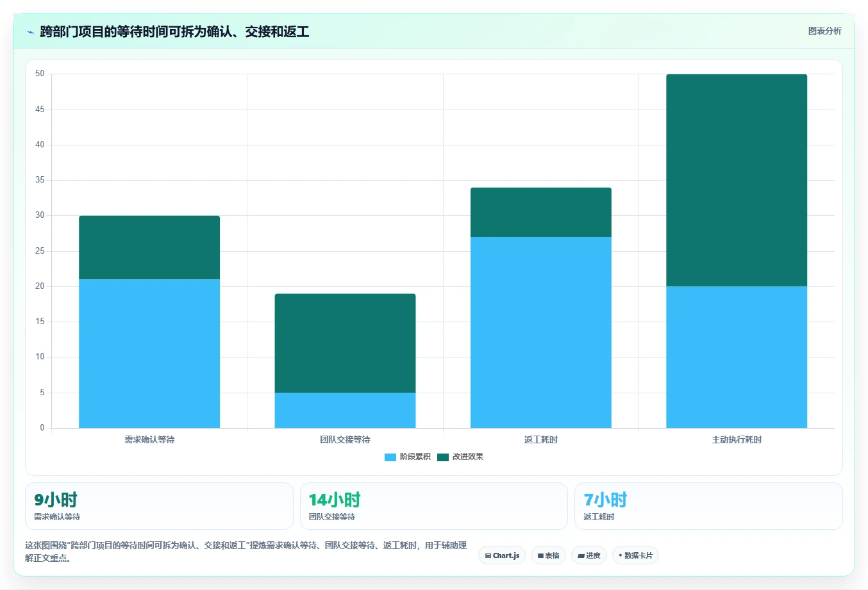Click the y-axis value 25
This screenshot has width=868, height=590.
[40, 251]
